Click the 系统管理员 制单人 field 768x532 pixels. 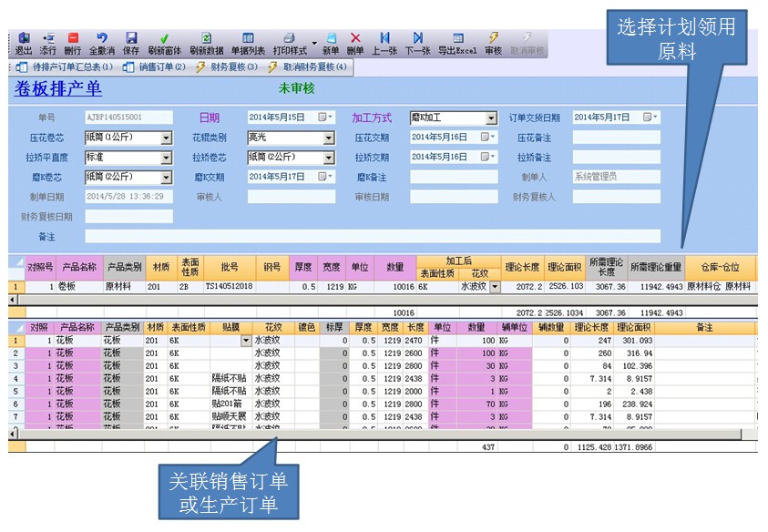[x=617, y=177]
